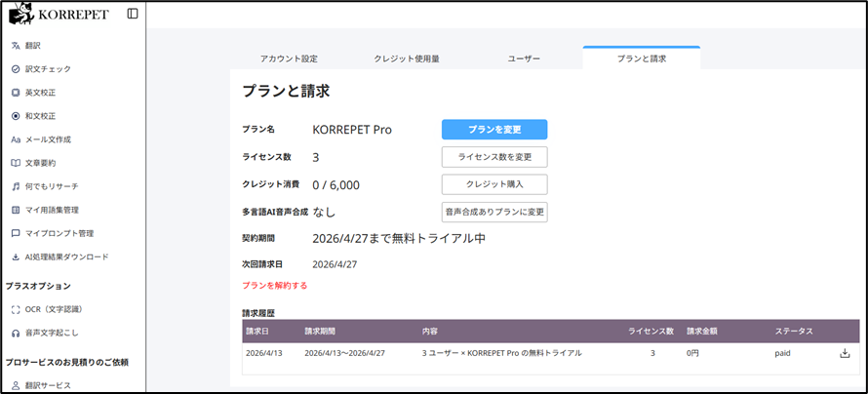Open the ユーザー tab
The width and height of the screenshot is (868, 394).
pos(524,59)
